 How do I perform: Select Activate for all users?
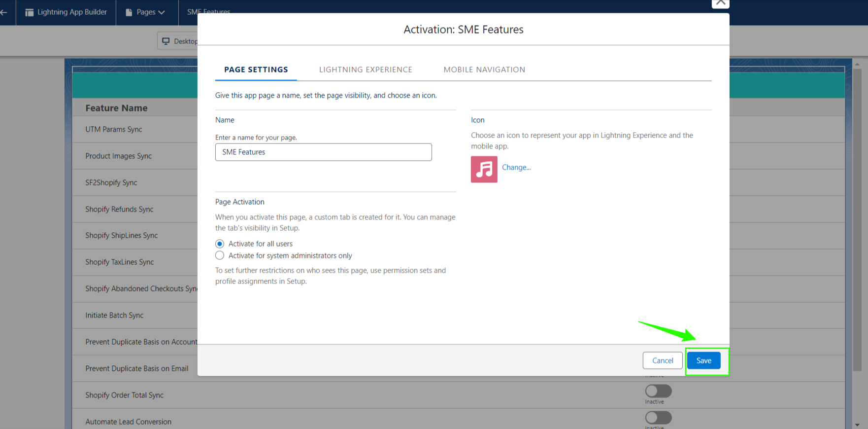[220, 244]
